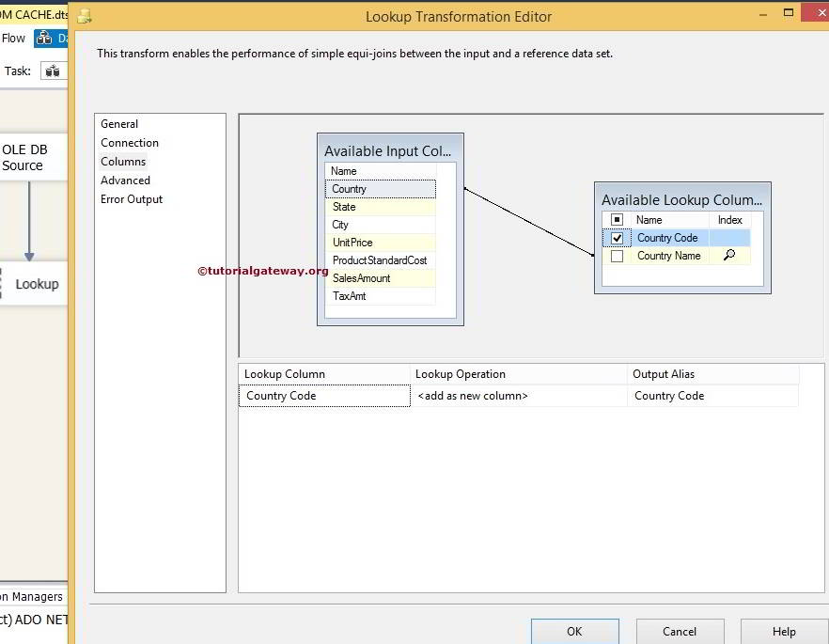Switch to the CACHE.dts package tab
Viewport: 829px width, 644px height.
[34, 14]
